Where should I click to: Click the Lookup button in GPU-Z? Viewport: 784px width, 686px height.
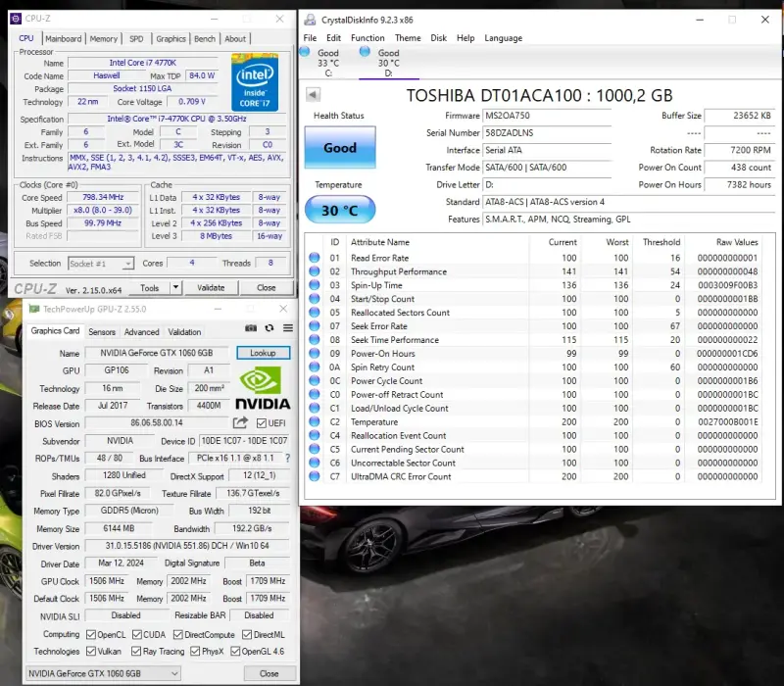click(263, 353)
